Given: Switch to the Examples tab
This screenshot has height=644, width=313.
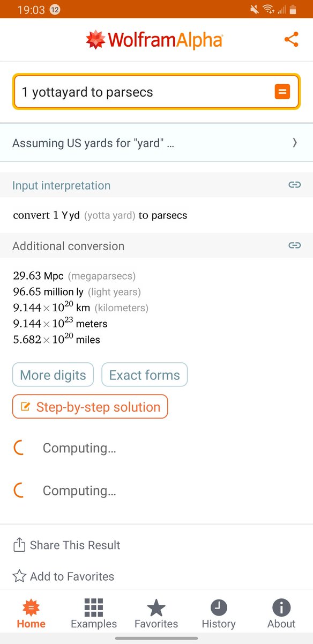Looking at the screenshot, I should point(94,614).
